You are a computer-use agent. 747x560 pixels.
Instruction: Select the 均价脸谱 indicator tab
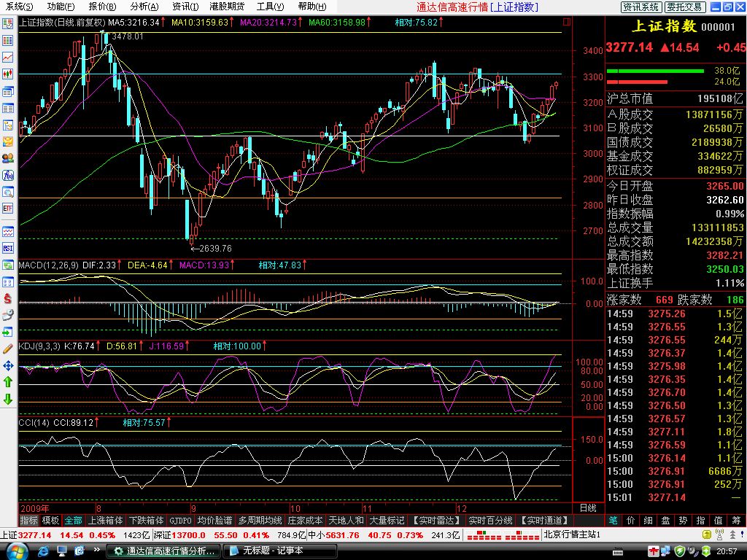[215, 521]
